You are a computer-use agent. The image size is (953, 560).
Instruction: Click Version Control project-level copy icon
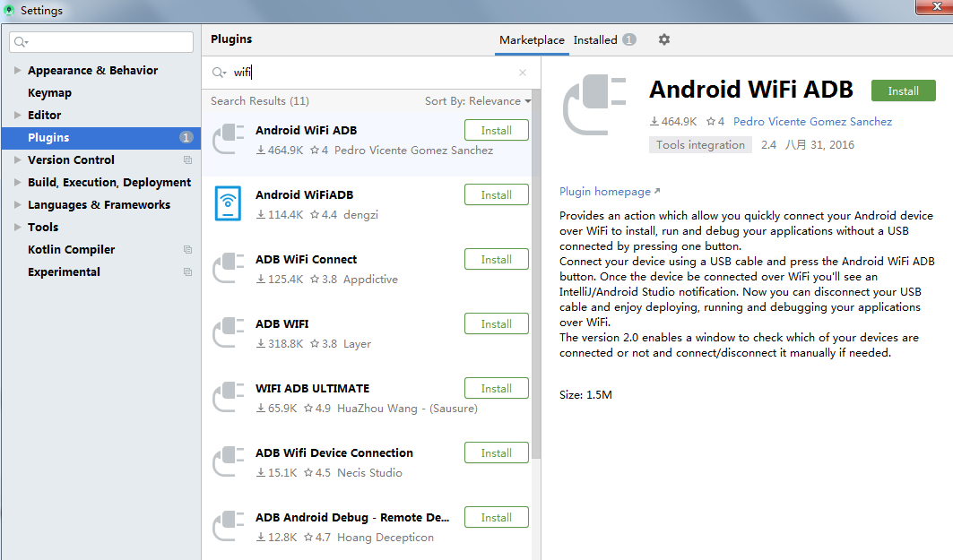[187, 159]
